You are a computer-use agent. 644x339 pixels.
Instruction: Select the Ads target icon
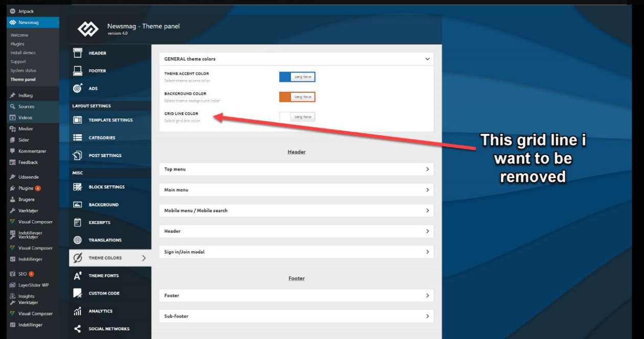78,88
